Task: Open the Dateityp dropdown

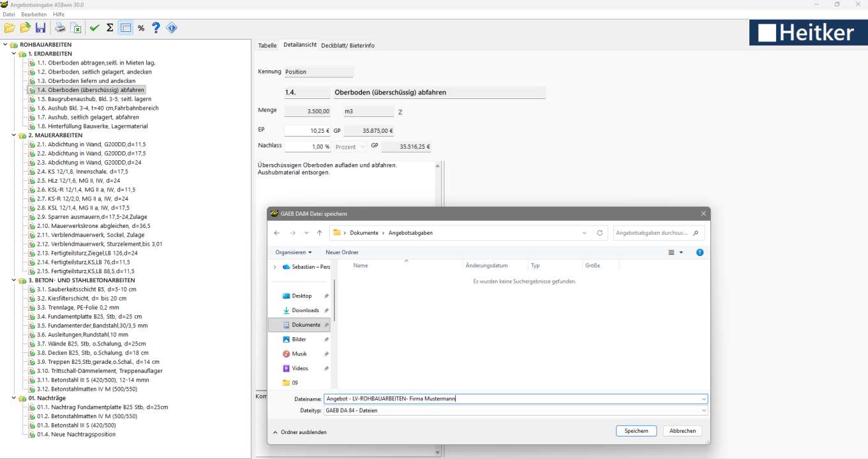Action: pyautogui.click(x=703, y=410)
